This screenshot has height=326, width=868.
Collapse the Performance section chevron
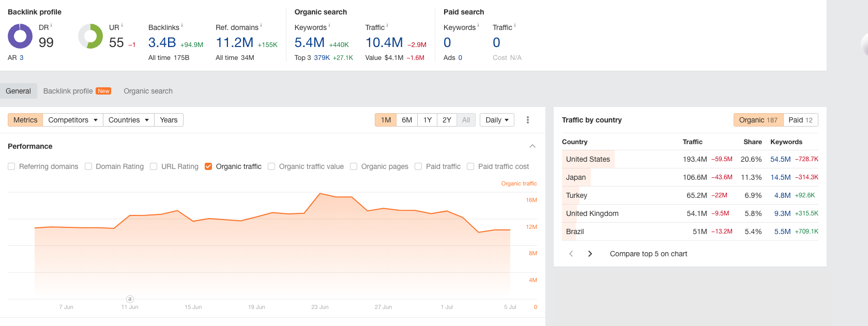click(532, 146)
